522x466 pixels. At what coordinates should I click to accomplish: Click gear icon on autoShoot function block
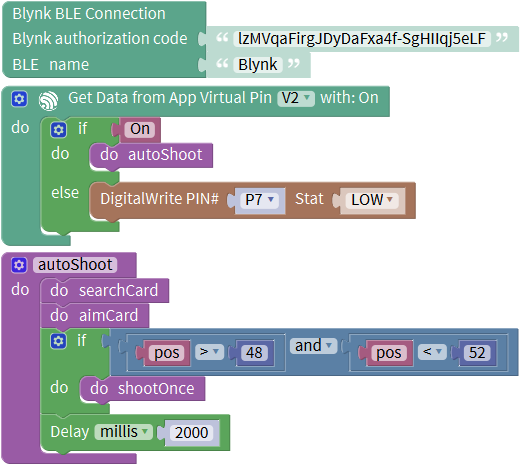tap(19, 265)
